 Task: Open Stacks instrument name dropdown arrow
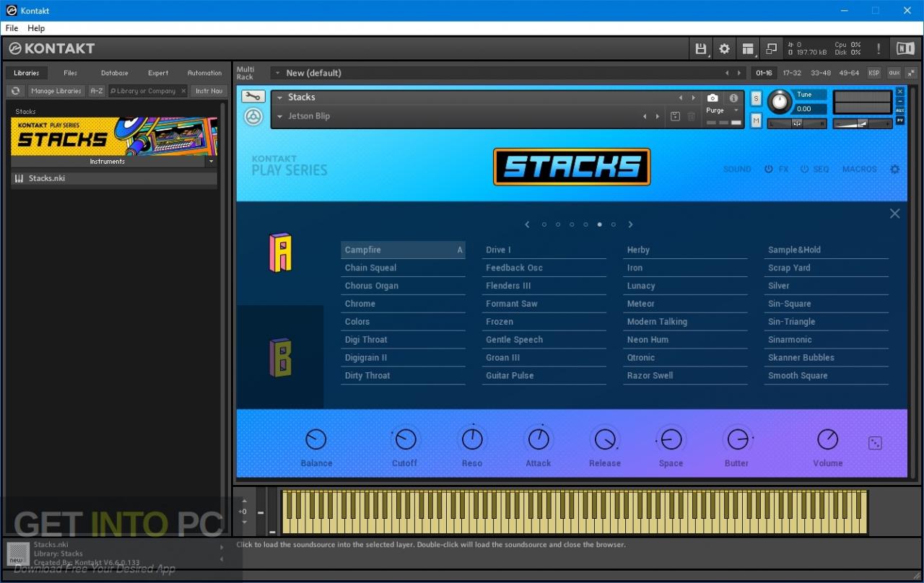click(x=279, y=97)
